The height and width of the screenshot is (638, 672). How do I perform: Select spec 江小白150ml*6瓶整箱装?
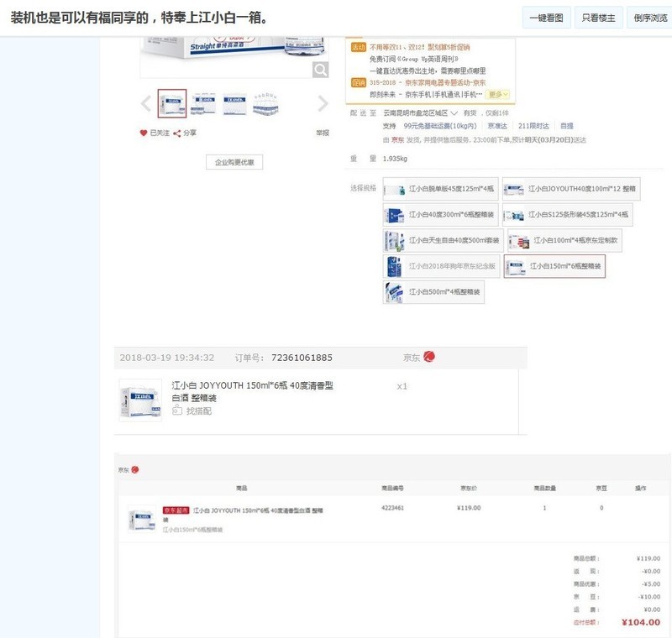554,266
